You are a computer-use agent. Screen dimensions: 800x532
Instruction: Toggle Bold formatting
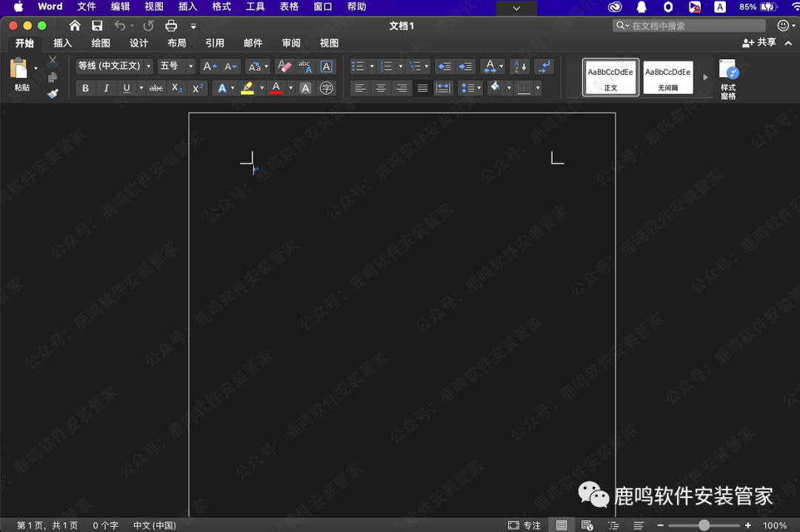coord(85,88)
